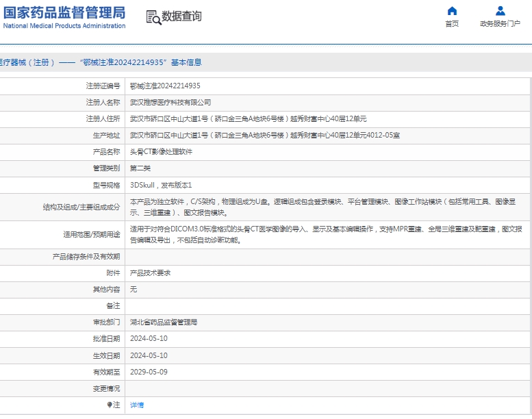The height and width of the screenshot is (419, 532).
Task: Select the structure description starting 本产品为独立软件
Action: (322, 207)
